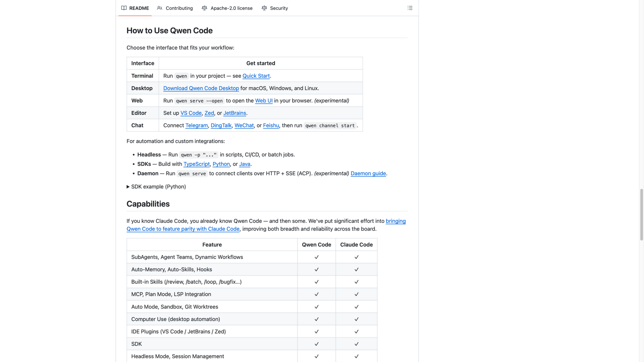Screen dimensions: 644x362
Task: Open the Security tab
Action: point(275,8)
